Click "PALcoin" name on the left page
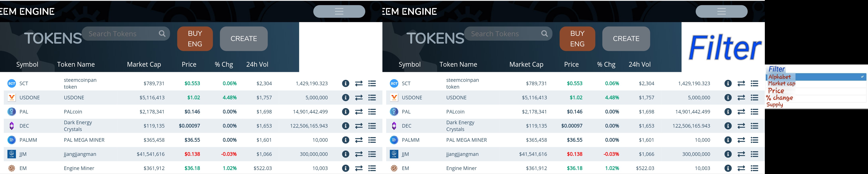This screenshot has height=174, width=868. (x=73, y=112)
